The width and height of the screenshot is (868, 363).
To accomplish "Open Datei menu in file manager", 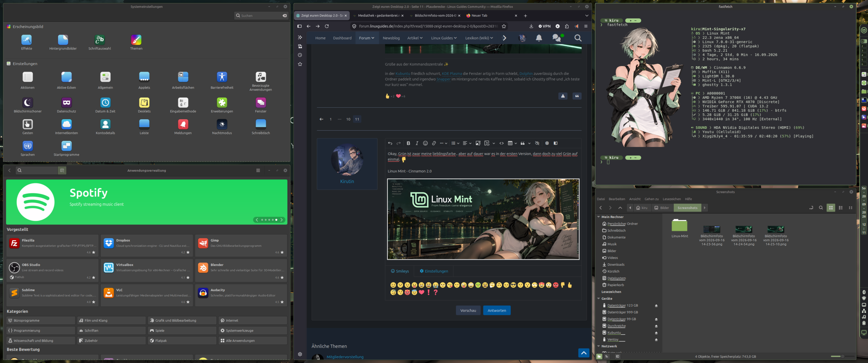I will (601, 199).
